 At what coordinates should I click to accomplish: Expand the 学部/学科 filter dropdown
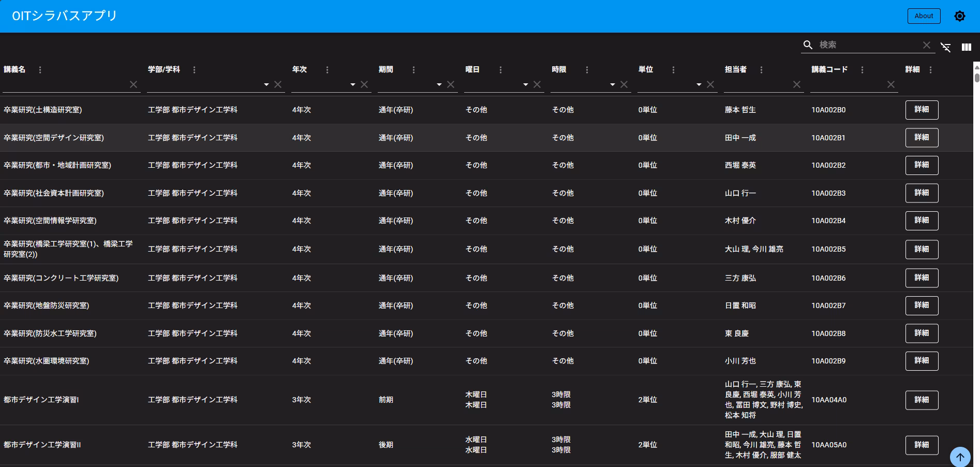(266, 84)
